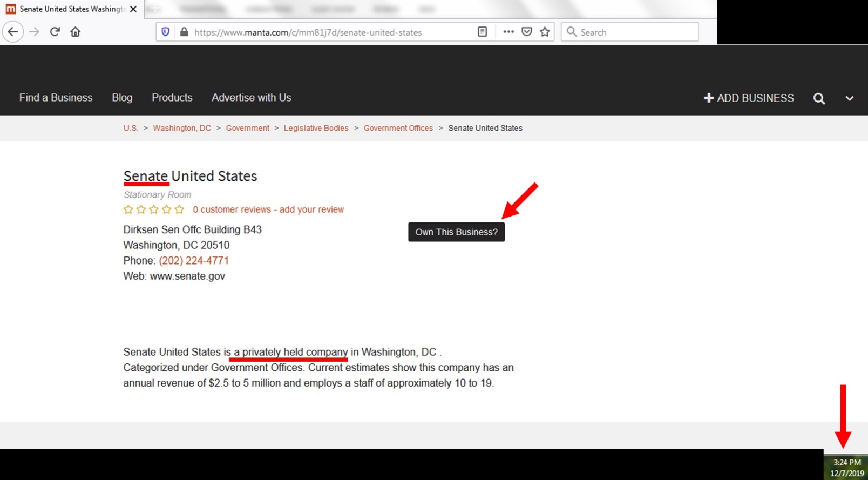Select the fifth rating star

179,209
